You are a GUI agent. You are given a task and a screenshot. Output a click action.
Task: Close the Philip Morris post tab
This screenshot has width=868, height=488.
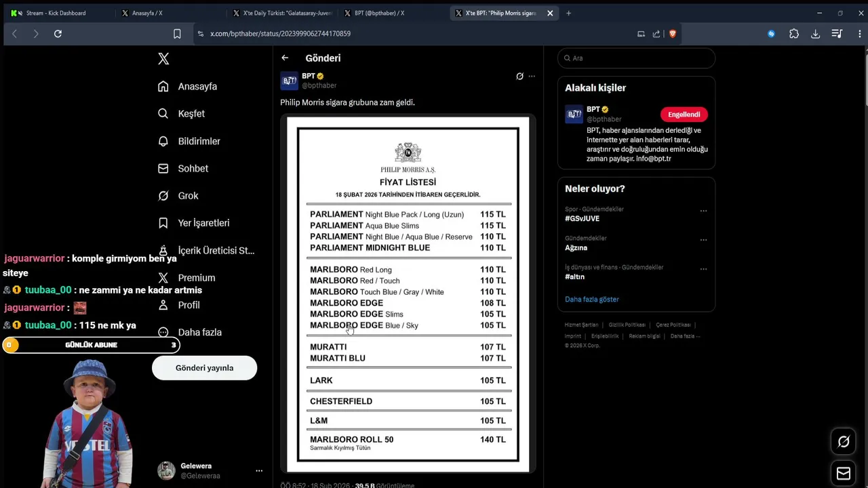click(550, 13)
